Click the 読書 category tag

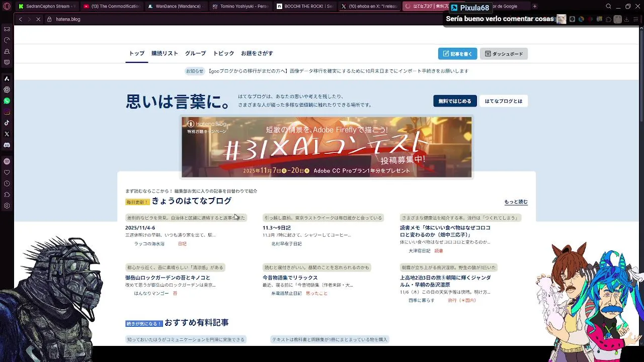tap(439, 251)
